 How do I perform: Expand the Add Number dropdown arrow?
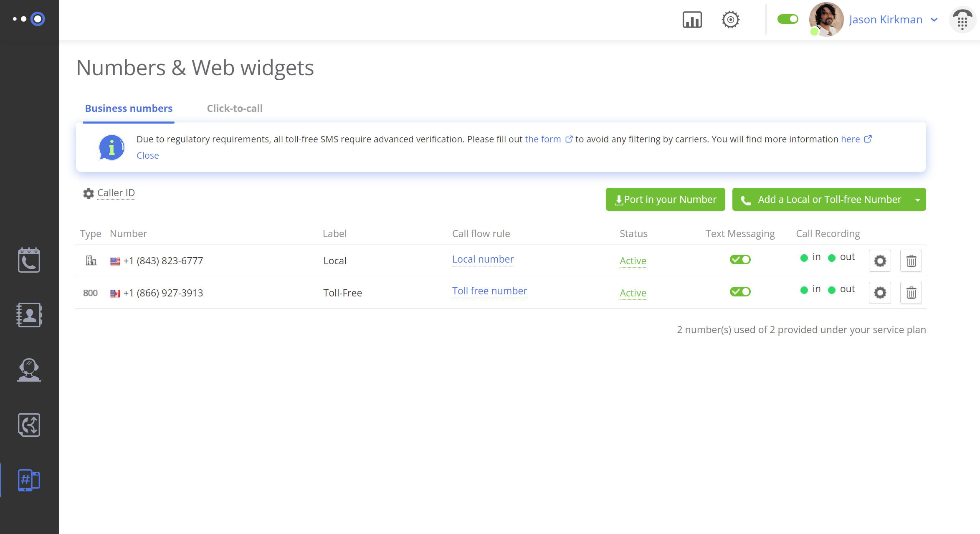tap(917, 200)
